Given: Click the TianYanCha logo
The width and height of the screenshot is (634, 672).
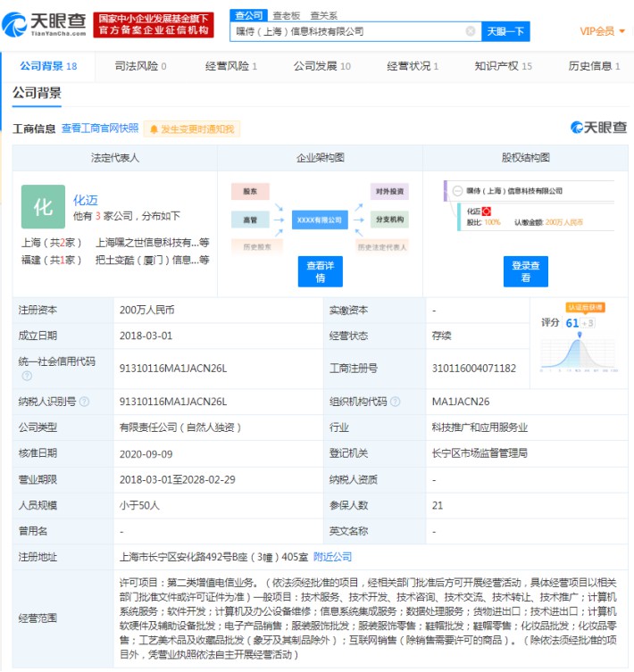Looking at the screenshot, I should click(44, 24).
